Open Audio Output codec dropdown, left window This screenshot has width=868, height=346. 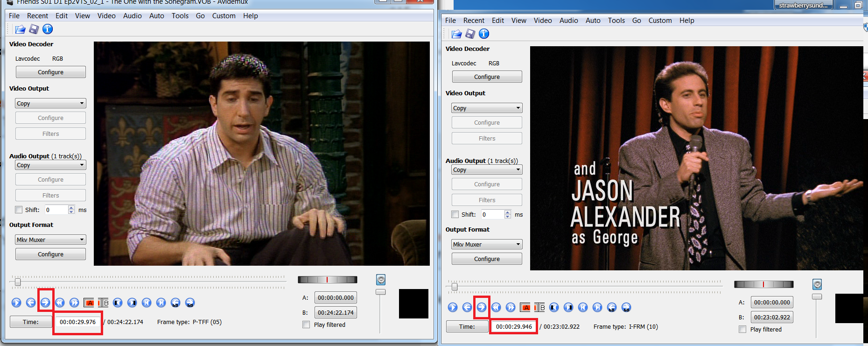[50, 165]
